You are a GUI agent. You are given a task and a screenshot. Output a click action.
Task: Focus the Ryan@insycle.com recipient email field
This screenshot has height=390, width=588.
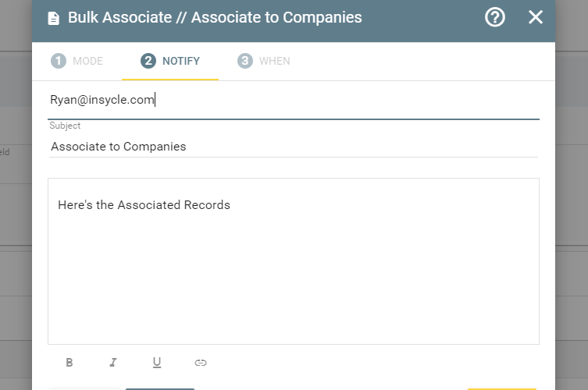[294, 100]
